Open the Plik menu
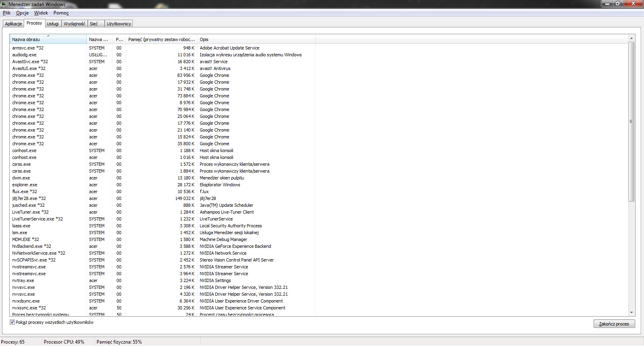Image resolution: width=644 pixels, height=346 pixels. pos(6,13)
